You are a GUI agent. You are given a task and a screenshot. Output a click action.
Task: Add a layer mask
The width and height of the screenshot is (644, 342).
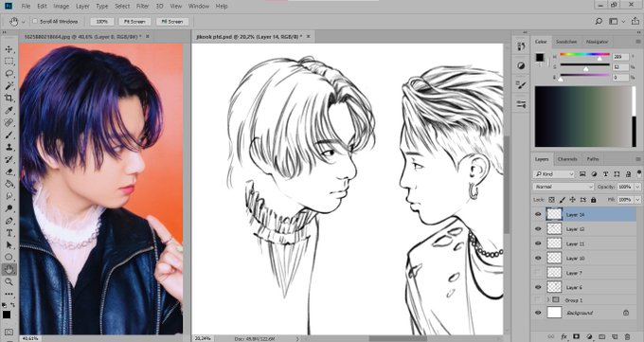pyautogui.click(x=576, y=336)
